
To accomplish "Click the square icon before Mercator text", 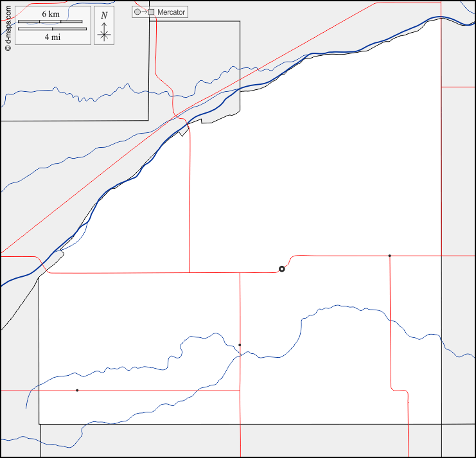I will (x=152, y=12).
